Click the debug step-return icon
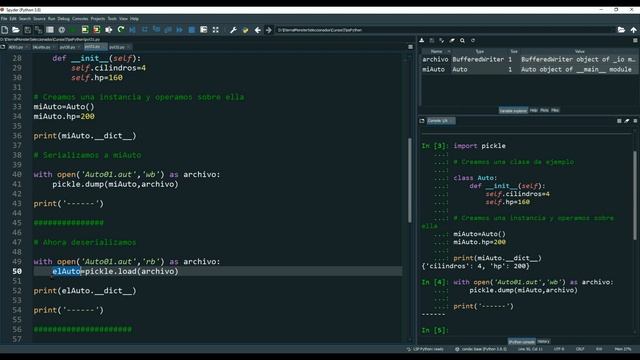 click(168, 30)
